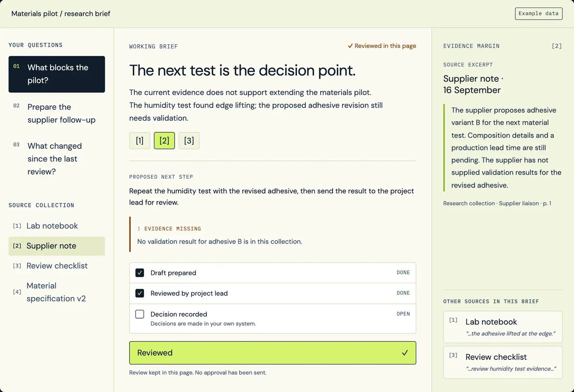Click the [2] marker in Evidence Margin header
This screenshot has height=392, width=574.
coord(556,46)
